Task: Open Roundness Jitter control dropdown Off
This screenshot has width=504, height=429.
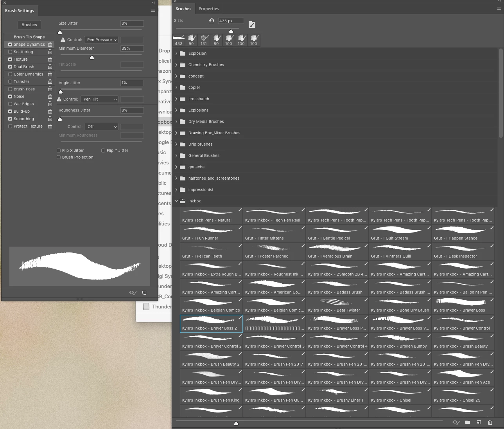Action: point(102,126)
